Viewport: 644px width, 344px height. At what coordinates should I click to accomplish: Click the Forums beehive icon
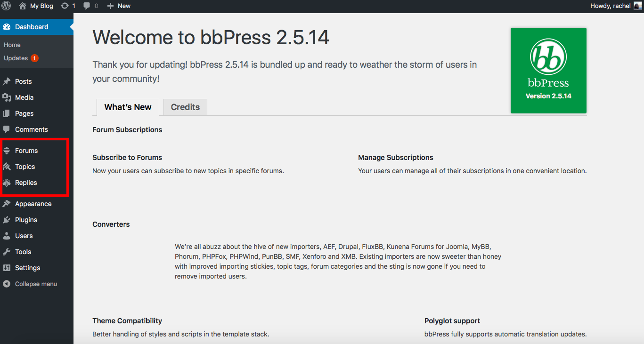coord(7,151)
